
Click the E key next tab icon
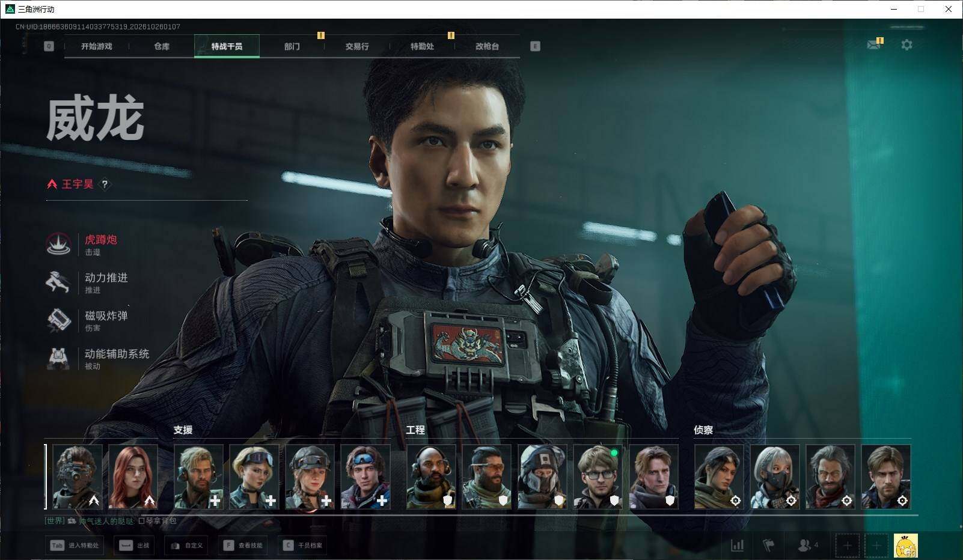[535, 46]
